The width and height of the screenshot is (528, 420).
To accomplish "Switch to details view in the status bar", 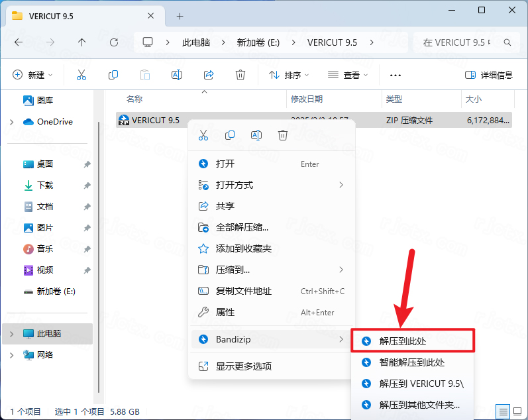I will tap(503, 411).
